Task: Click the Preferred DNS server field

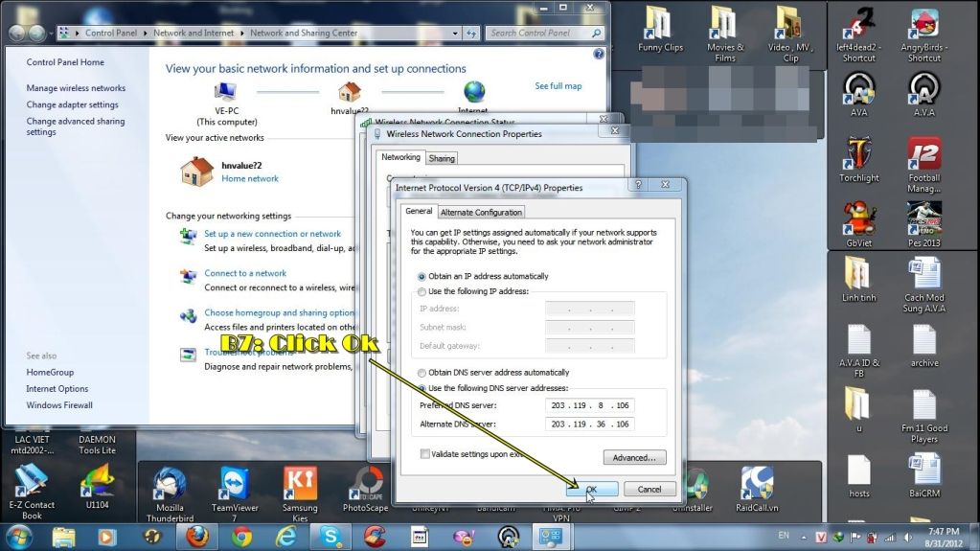Action: [x=590, y=404]
